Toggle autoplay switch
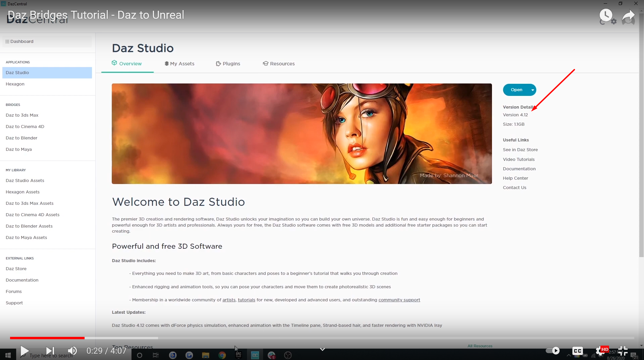The height and width of the screenshot is (360, 644). [553, 351]
